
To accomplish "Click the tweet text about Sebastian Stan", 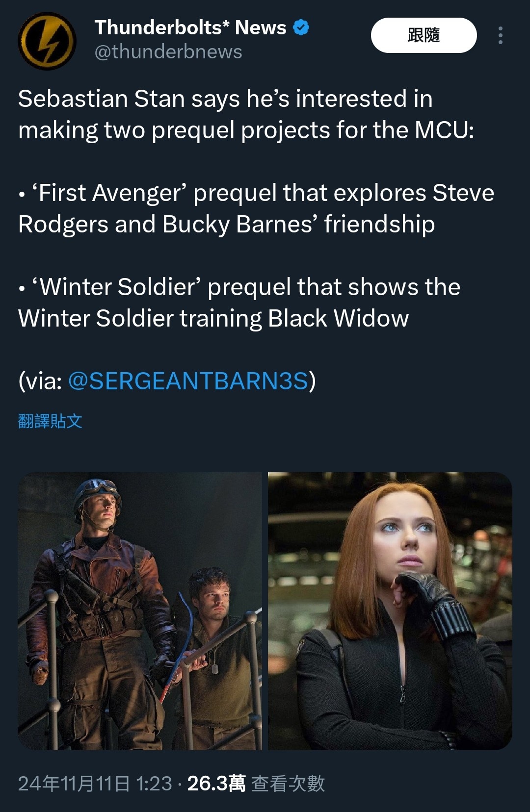I will coord(246,114).
